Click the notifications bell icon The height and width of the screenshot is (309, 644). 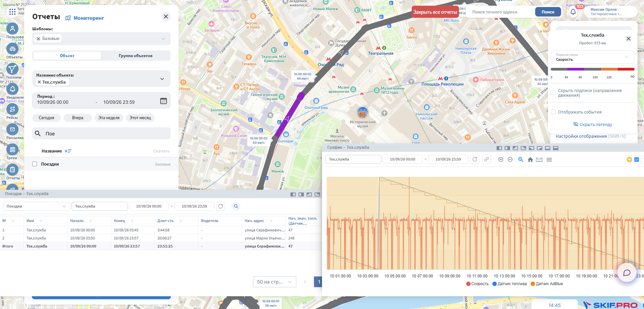[573, 12]
